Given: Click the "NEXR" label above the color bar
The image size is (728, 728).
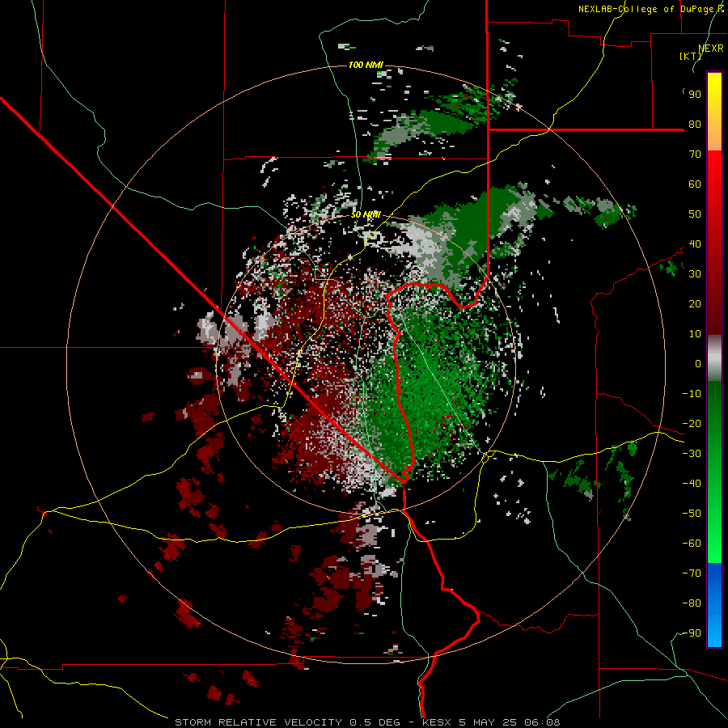Looking at the screenshot, I should pos(710,49).
